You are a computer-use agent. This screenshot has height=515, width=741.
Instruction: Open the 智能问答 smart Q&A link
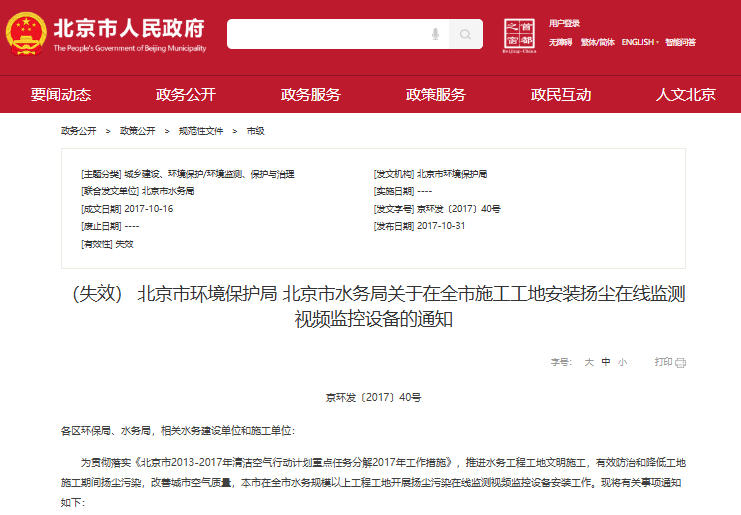tap(681, 42)
